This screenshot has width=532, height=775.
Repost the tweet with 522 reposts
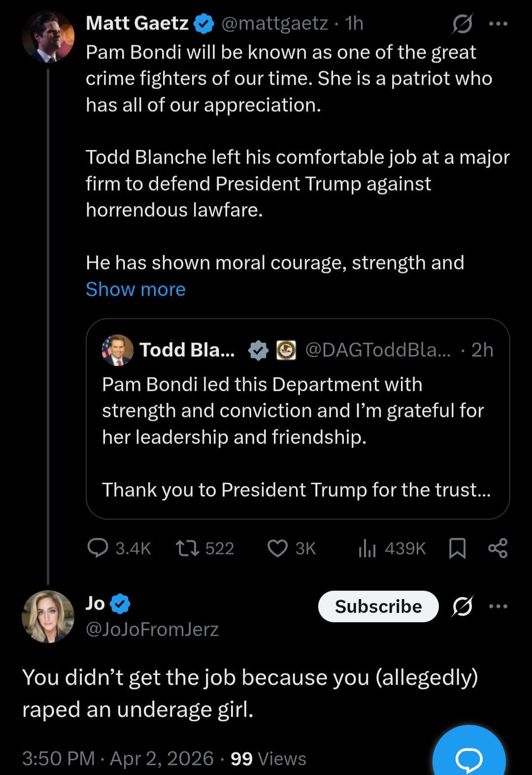tap(187, 548)
